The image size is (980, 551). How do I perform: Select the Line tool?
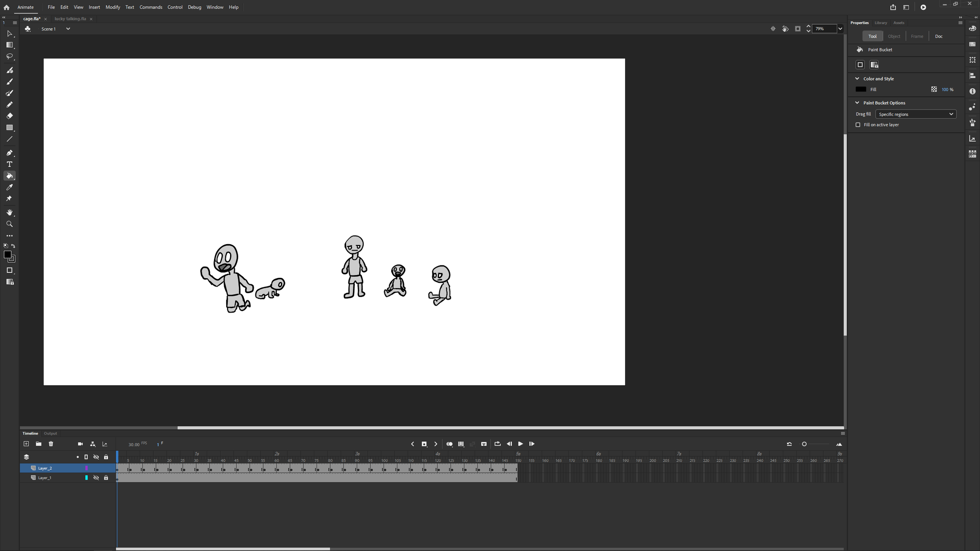coord(9,139)
